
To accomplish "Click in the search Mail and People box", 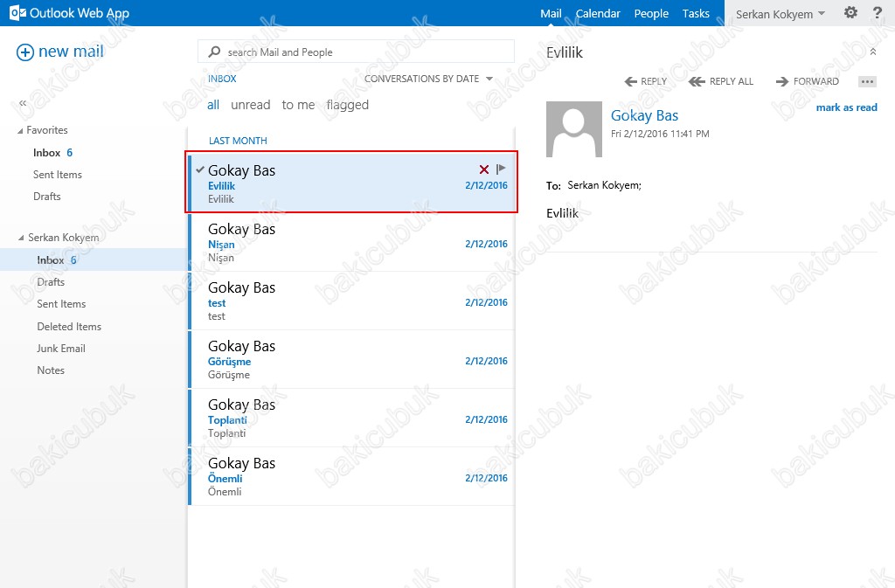I will 356,52.
